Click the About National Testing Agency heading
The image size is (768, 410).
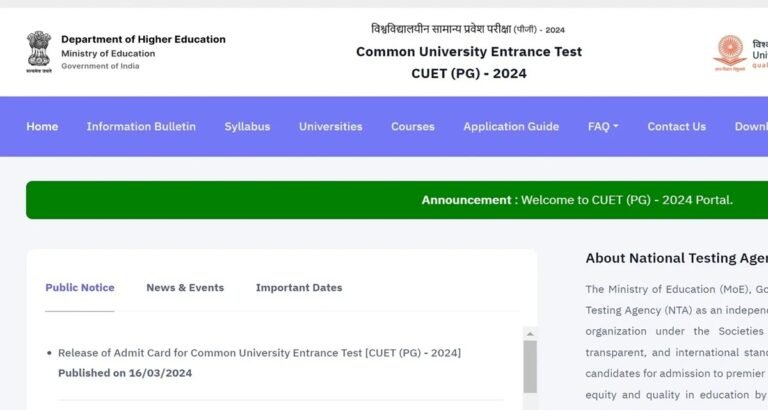coord(676,258)
